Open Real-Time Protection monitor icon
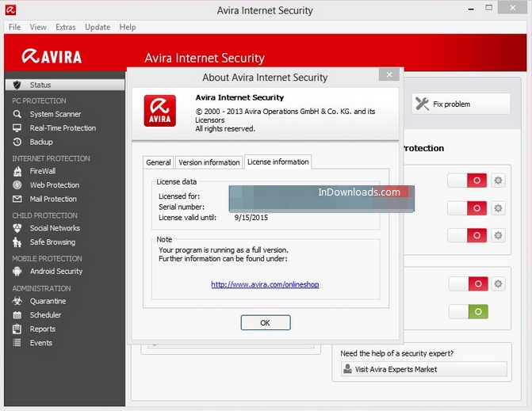Viewport: 532px width, 411px height. tap(17, 128)
